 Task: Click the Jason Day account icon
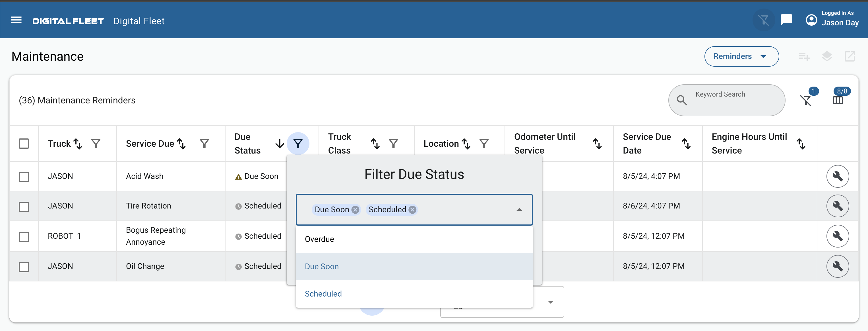pyautogui.click(x=811, y=20)
